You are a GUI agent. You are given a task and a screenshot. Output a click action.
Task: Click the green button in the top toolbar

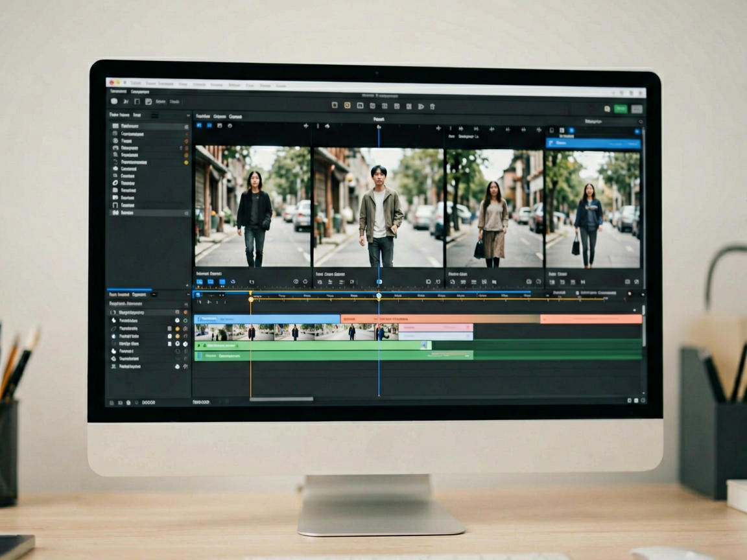[621, 109]
